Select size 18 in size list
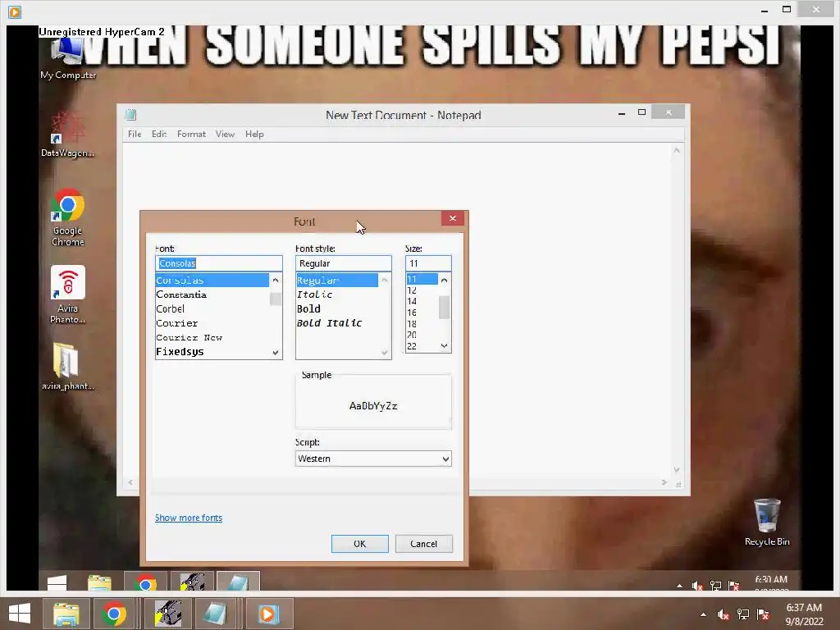 click(x=422, y=323)
